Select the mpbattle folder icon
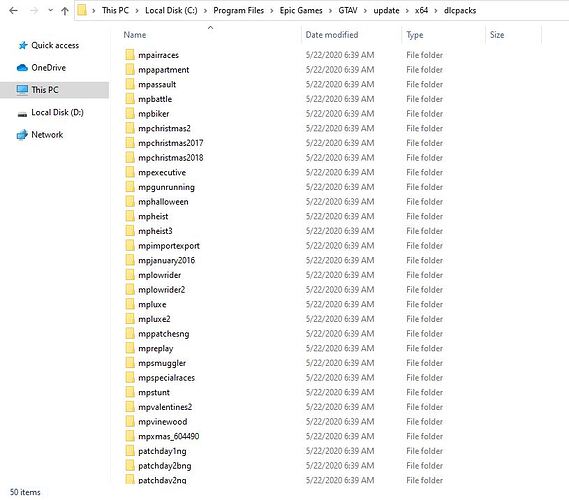Image resolution: width=569 pixels, height=500 pixels. click(x=130, y=99)
